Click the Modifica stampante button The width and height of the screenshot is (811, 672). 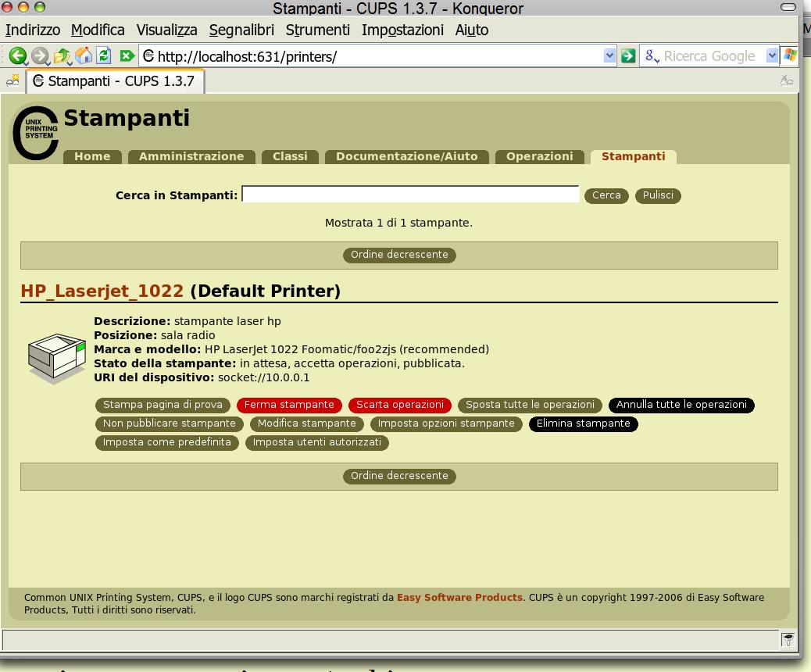307,424
